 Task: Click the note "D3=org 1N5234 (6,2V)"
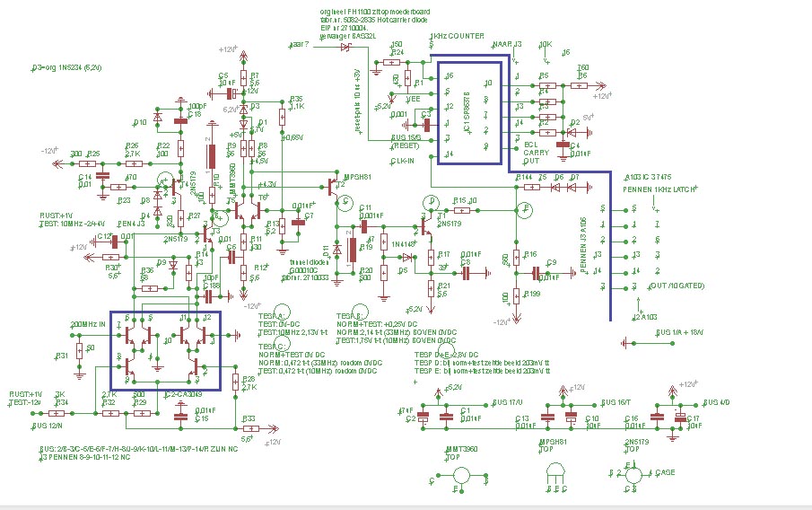click(66, 68)
